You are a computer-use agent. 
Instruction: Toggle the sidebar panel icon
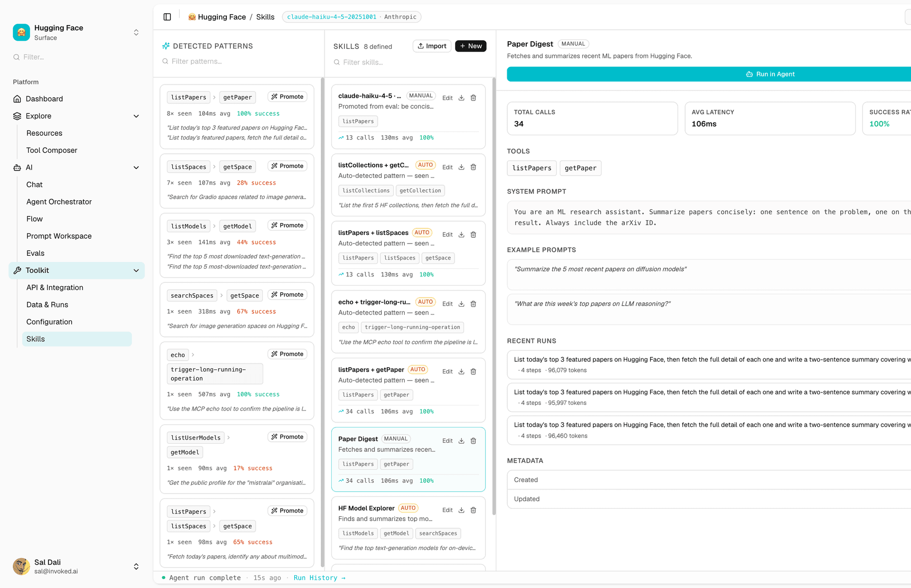(167, 17)
